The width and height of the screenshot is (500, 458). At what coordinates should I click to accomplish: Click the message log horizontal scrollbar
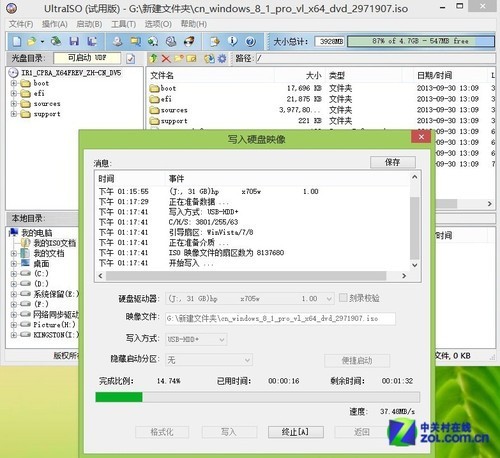tap(246, 276)
